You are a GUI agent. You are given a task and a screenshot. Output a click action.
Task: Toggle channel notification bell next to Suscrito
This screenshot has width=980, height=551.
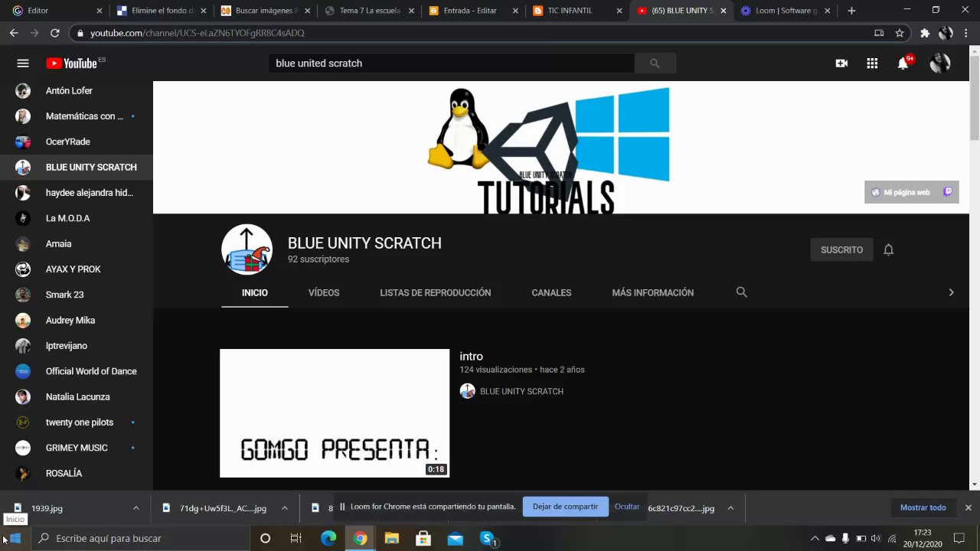pyautogui.click(x=888, y=249)
